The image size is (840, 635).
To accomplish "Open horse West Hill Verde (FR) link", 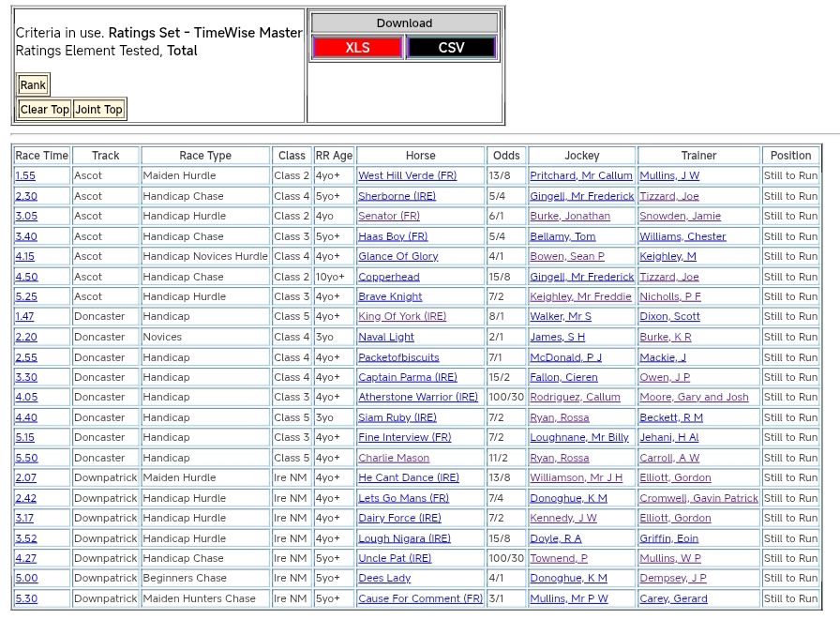I will (x=407, y=176).
